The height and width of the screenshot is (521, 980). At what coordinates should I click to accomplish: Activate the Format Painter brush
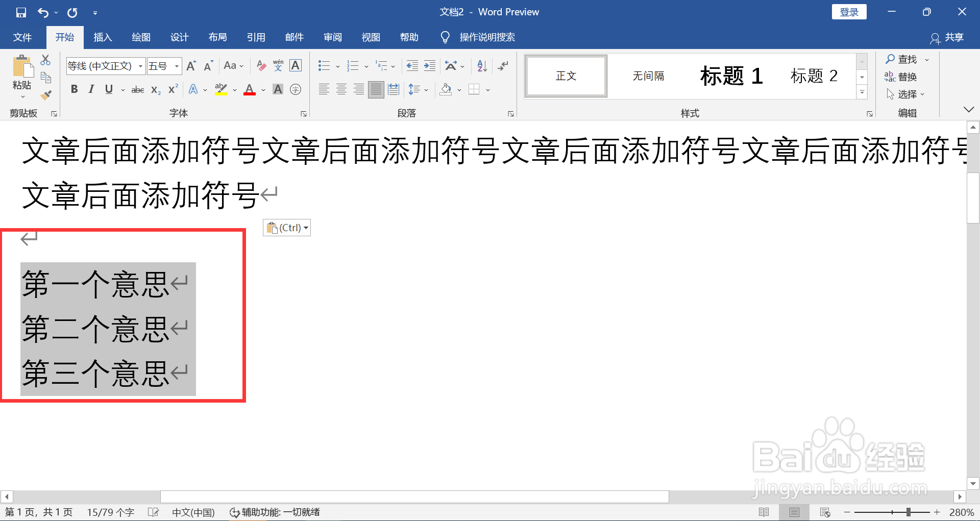(45, 95)
